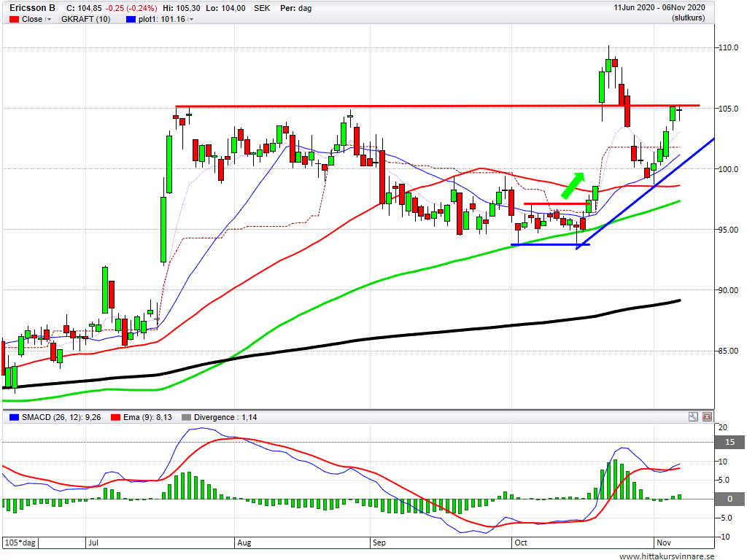Click the red change value -0,25 (-0,24%)

(x=131, y=8)
